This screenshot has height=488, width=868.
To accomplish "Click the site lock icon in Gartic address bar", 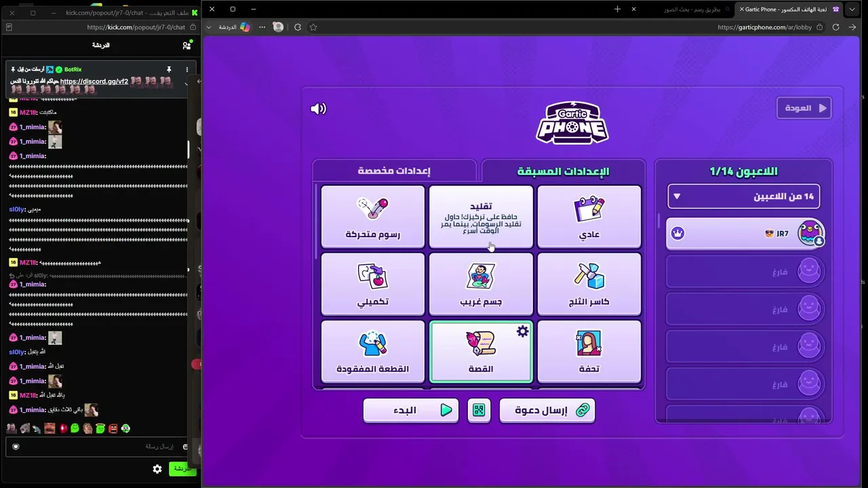I will (820, 27).
